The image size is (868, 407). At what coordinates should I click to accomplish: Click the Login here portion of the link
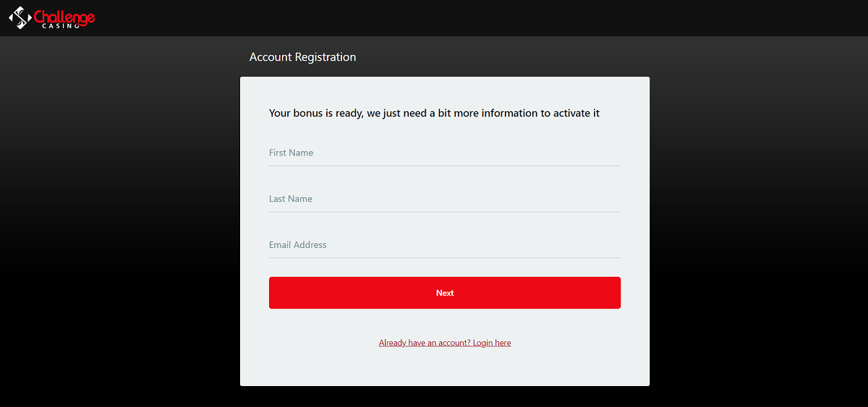tap(492, 343)
